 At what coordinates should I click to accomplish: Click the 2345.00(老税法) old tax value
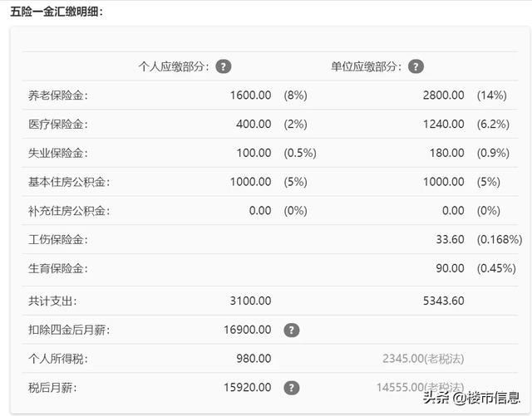tap(424, 359)
